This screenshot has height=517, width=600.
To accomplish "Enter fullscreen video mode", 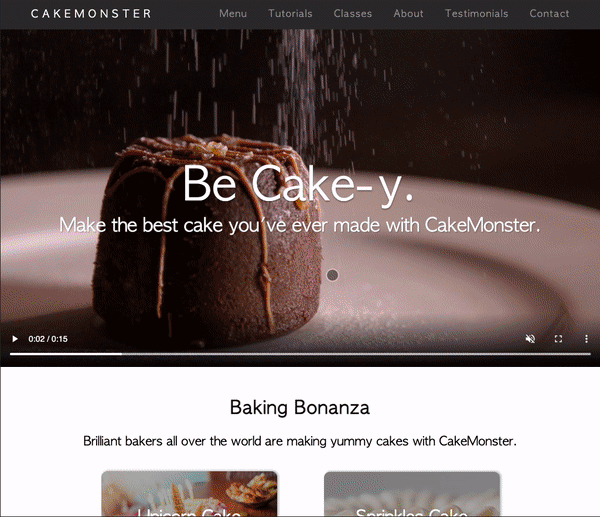I will pyautogui.click(x=558, y=339).
